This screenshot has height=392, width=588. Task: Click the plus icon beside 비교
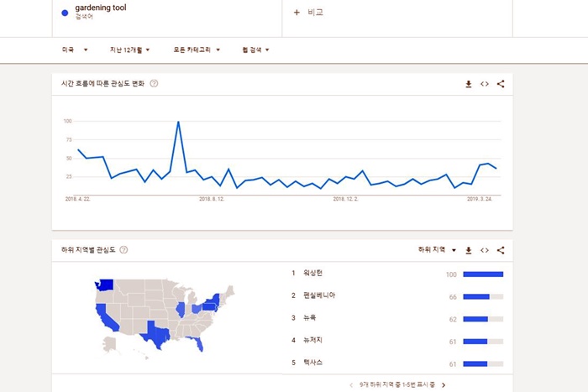(x=297, y=13)
